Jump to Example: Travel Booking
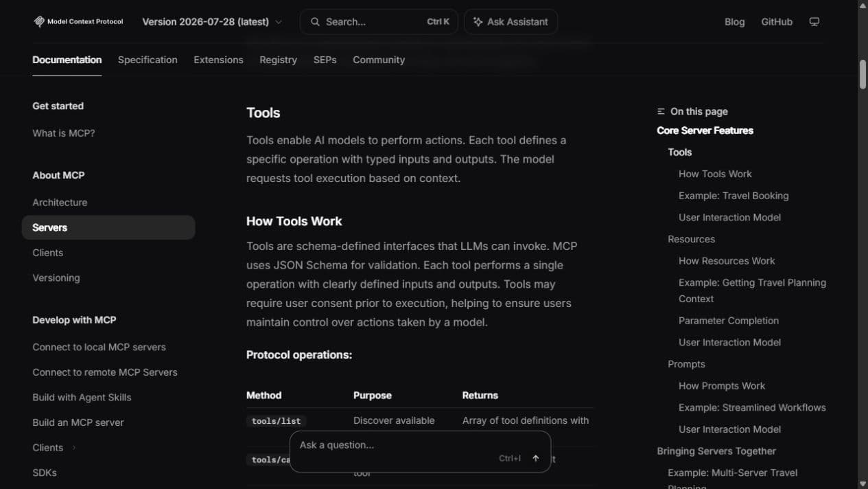The height and width of the screenshot is (489, 868). click(734, 196)
